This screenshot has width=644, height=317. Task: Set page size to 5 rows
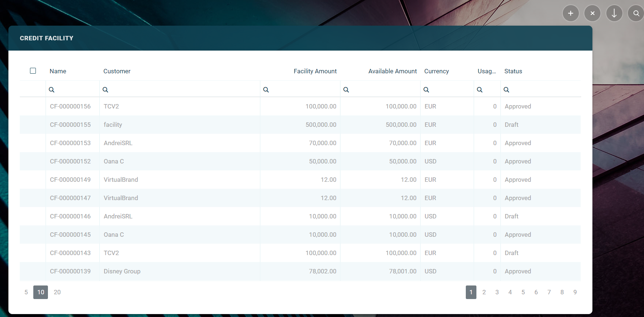coord(26,292)
